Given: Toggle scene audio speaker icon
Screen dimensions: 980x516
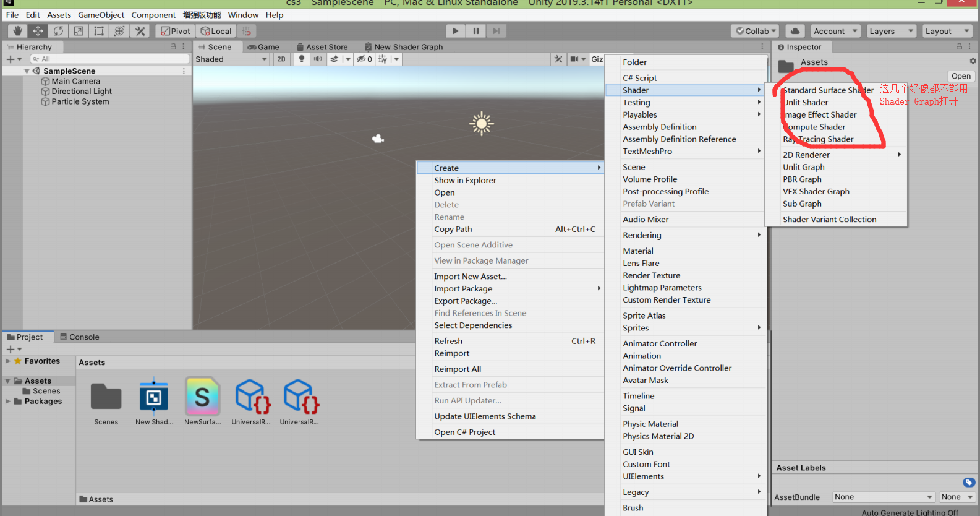Looking at the screenshot, I should click(318, 59).
